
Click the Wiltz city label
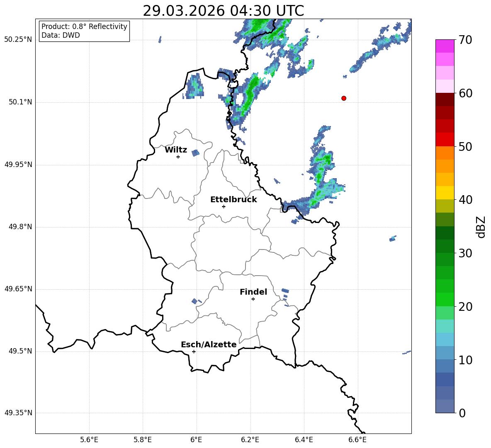click(x=176, y=150)
